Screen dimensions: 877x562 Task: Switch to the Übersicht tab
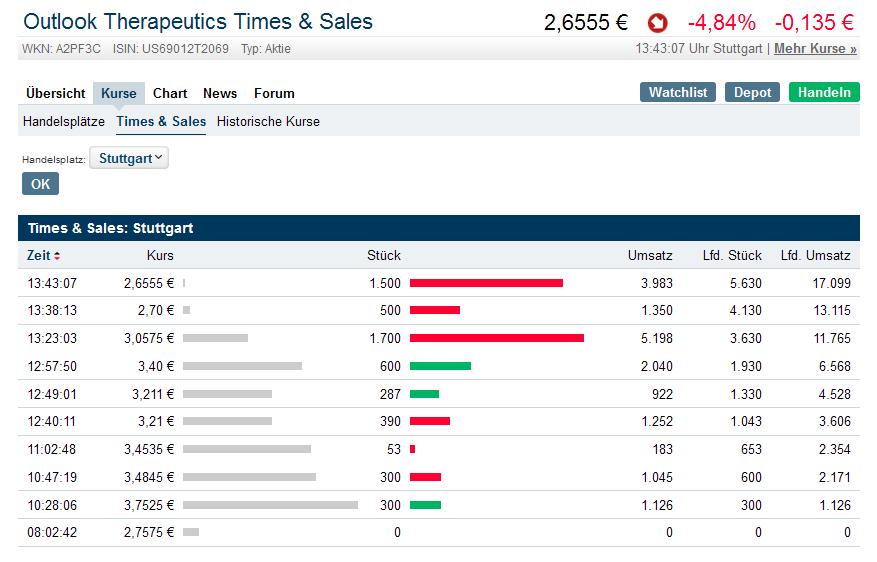(56, 93)
